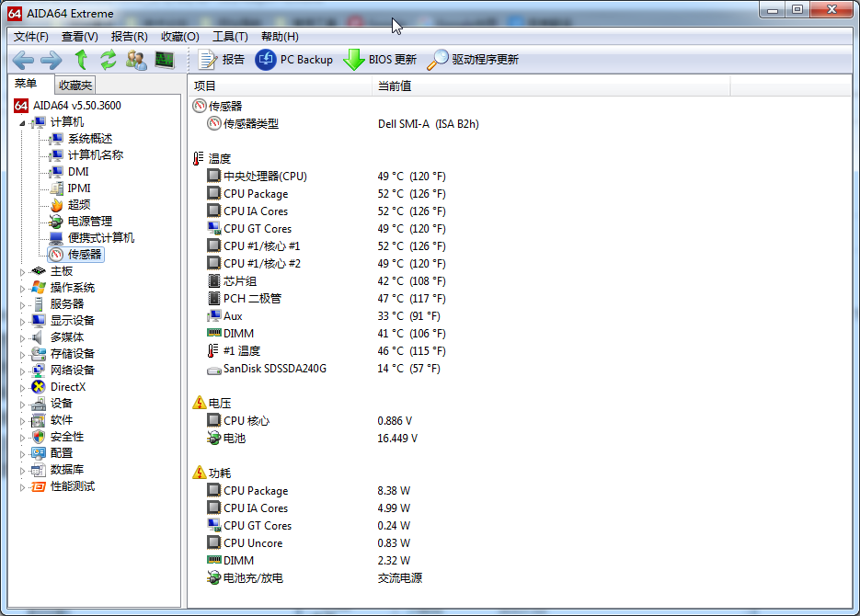This screenshot has width=860, height=616.
Task: Click the 数据库 database icon
Action: click(x=39, y=470)
